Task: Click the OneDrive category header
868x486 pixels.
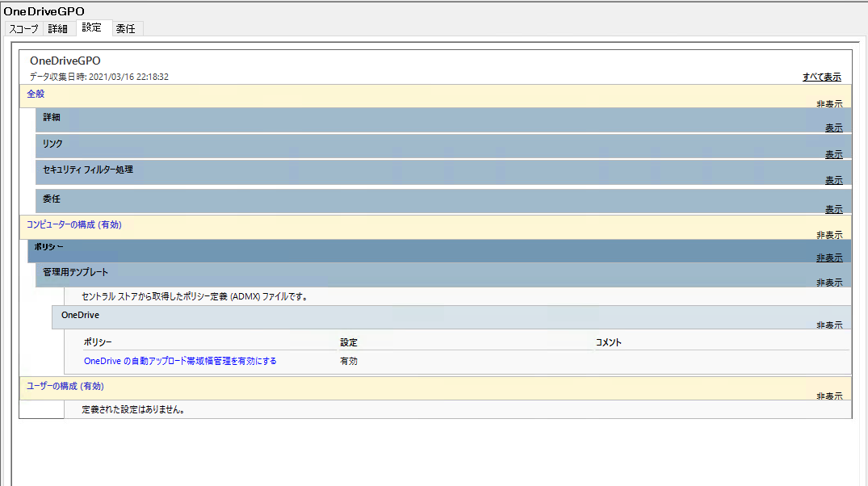Action: point(451,318)
